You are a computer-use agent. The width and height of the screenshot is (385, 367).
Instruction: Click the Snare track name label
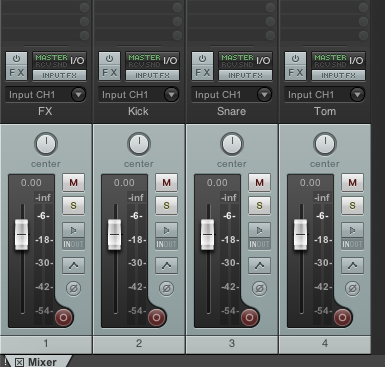(x=232, y=111)
